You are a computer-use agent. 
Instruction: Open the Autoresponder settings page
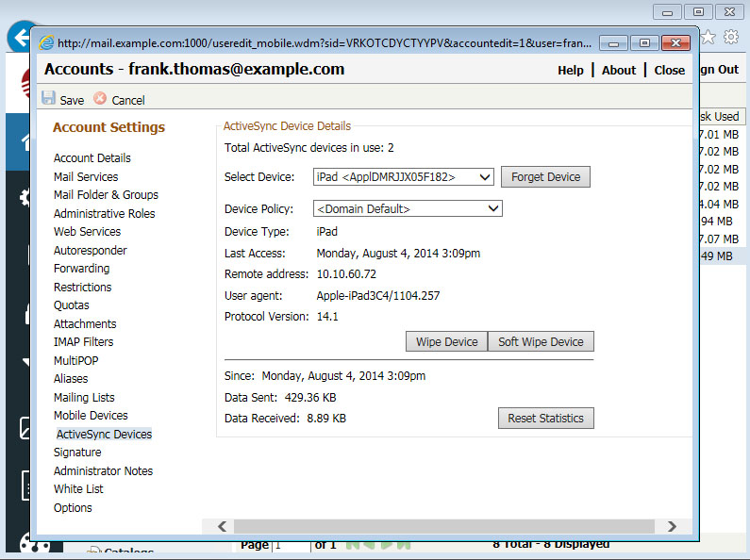pyautogui.click(x=91, y=251)
